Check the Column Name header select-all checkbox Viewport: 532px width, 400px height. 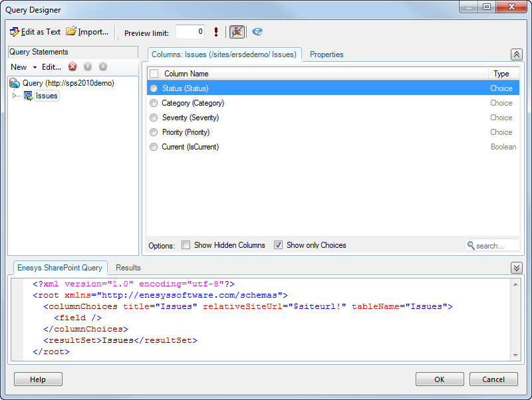(154, 74)
